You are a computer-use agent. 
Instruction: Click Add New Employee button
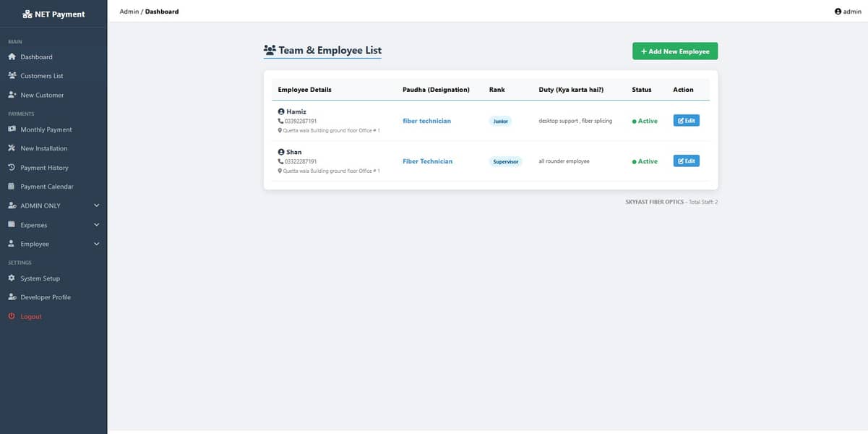[675, 51]
